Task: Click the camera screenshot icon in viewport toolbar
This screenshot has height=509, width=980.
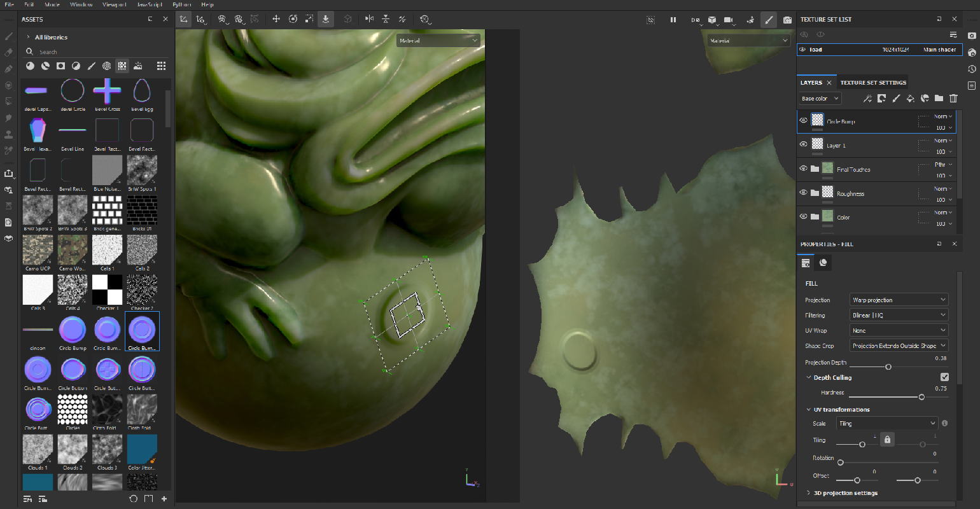Action: [x=787, y=20]
